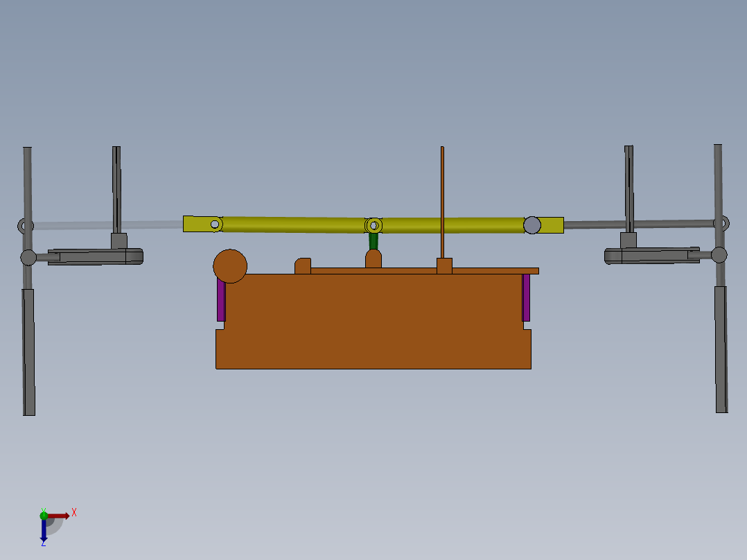
Task: Click the gray cylinder end of the yellow shaft
Action: click(x=532, y=225)
